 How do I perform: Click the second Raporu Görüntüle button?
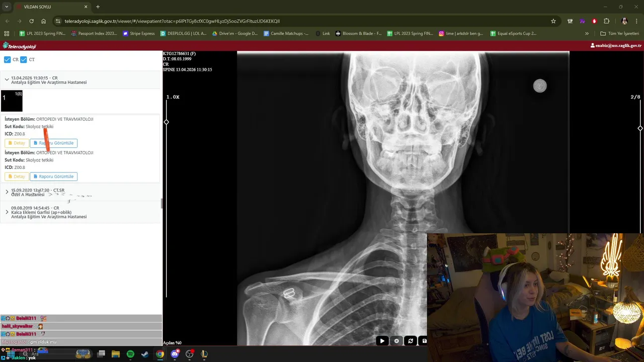coord(53,176)
